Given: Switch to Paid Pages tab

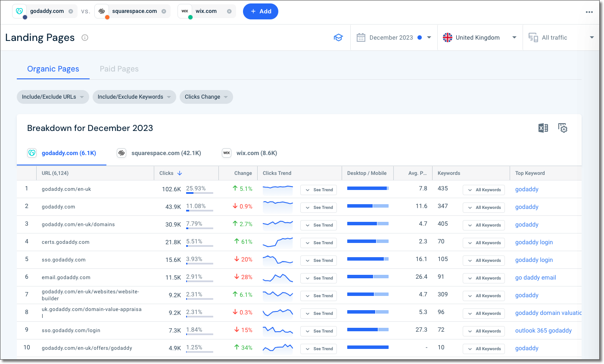Looking at the screenshot, I should (x=119, y=69).
